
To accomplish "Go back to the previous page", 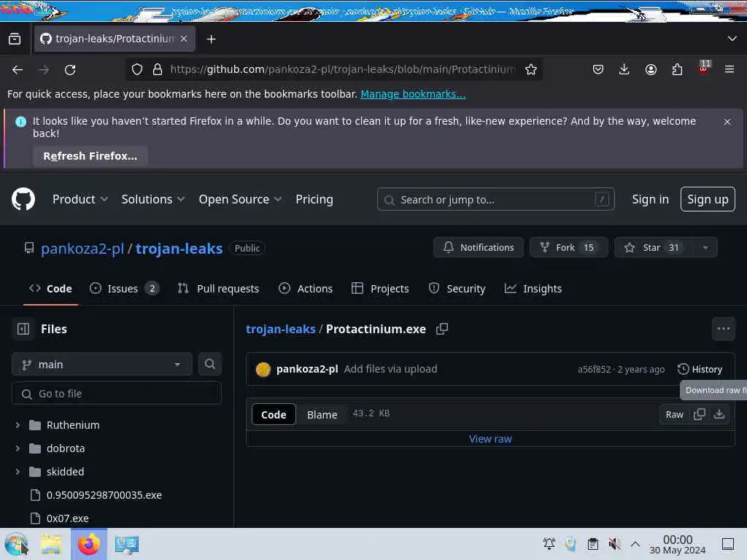I will point(18,70).
